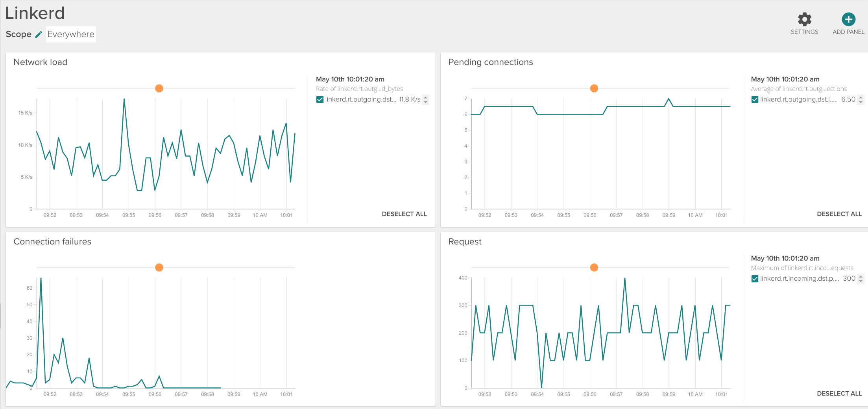Click the Connection failures panel title
Viewport: 868px width, 409px height.
pyautogui.click(x=52, y=242)
